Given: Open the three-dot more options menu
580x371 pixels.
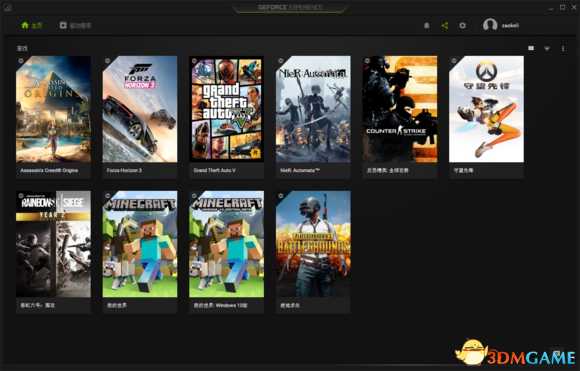Looking at the screenshot, I should (563, 48).
